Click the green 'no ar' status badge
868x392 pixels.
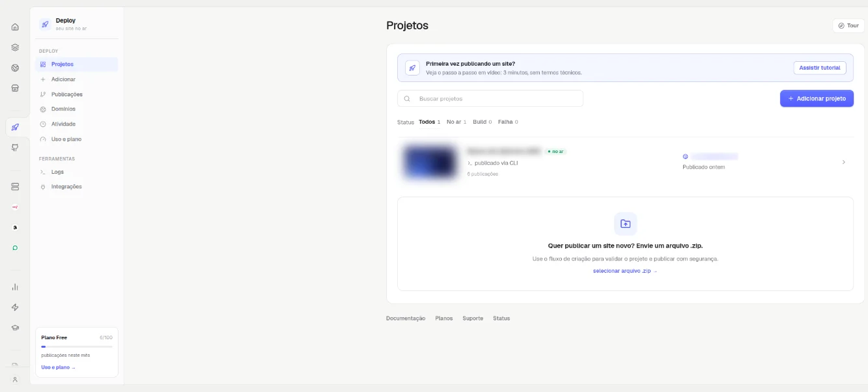(556, 151)
